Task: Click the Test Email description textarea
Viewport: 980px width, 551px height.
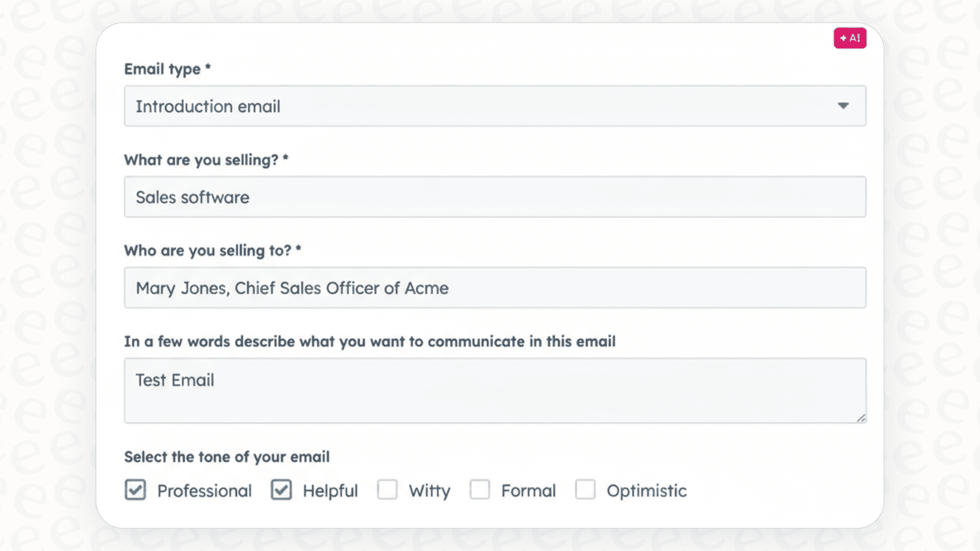Action: [495, 389]
